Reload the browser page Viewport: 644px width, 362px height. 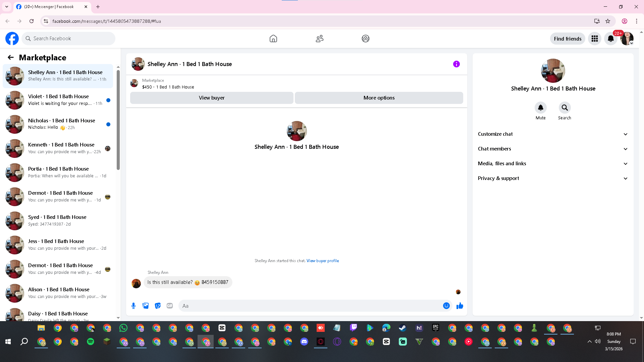(x=32, y=21)
